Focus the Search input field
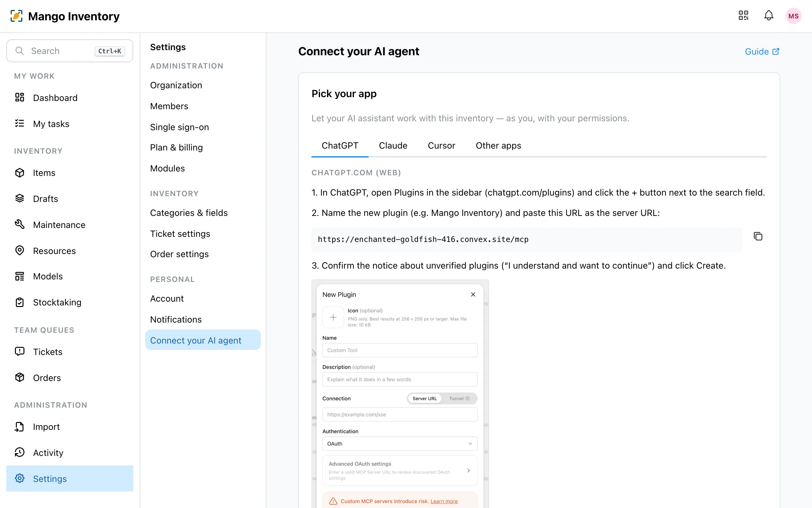Image resolution: width=812 pixels, height=508 pixels. 69,51
